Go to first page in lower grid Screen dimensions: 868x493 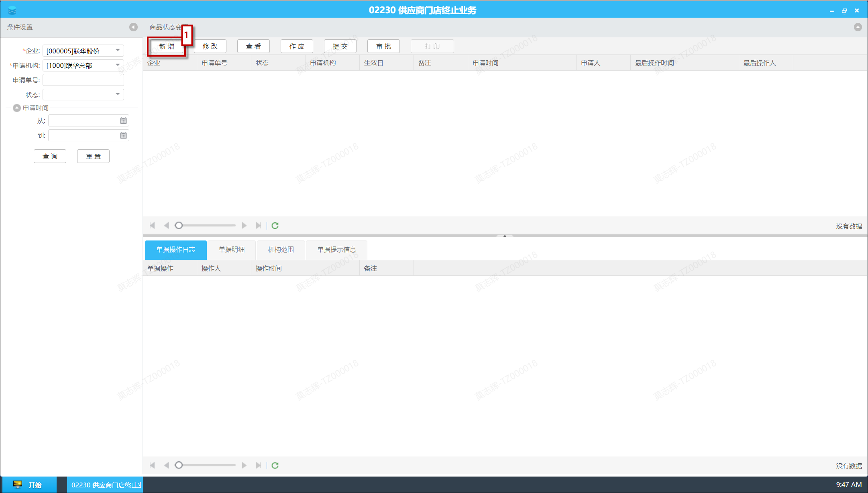point(152,465)
